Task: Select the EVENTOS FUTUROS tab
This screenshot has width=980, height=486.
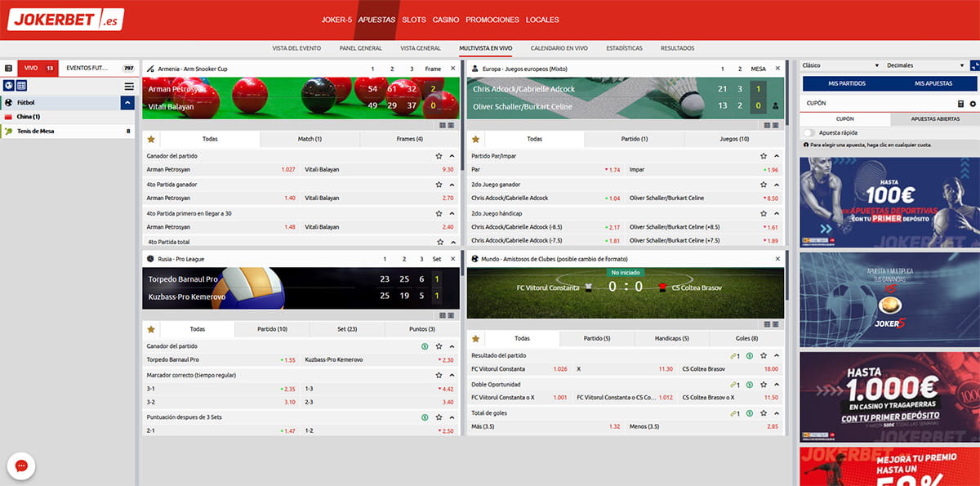Action: coord(100,68)
